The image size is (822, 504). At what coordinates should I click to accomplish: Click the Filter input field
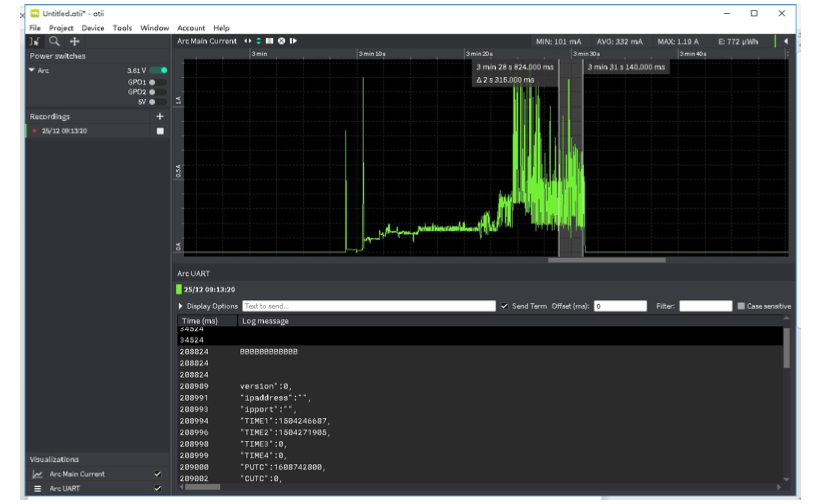click(705, 306)
